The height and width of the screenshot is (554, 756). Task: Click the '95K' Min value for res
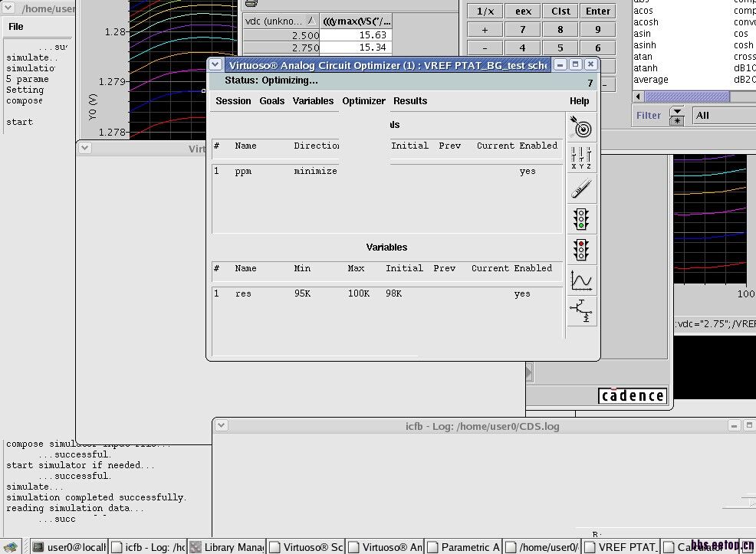coord(302,293)
